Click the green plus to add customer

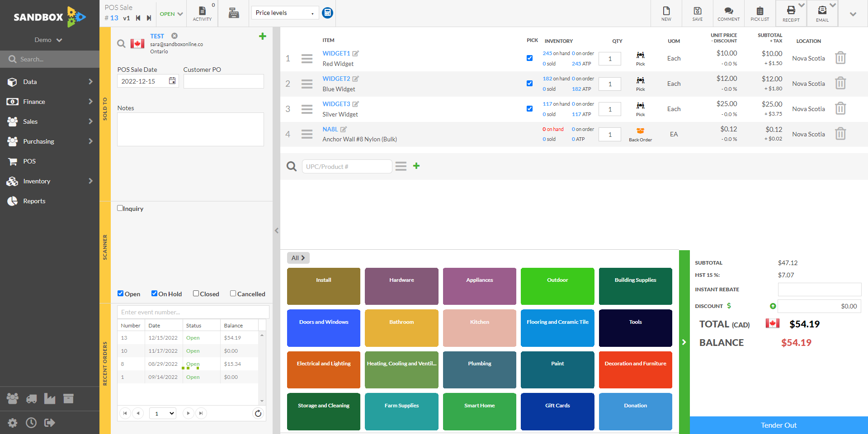(262, 36)
